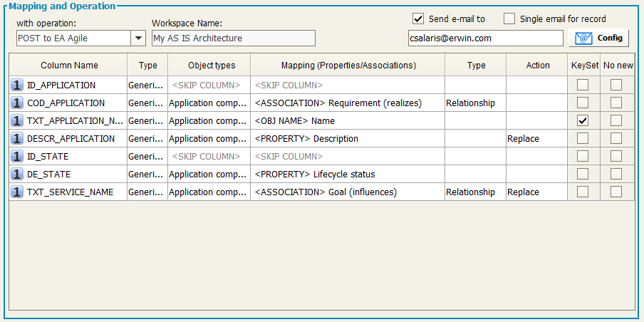Click the DE_STATE row icon
644x322 pixels.
pos(17,175)
